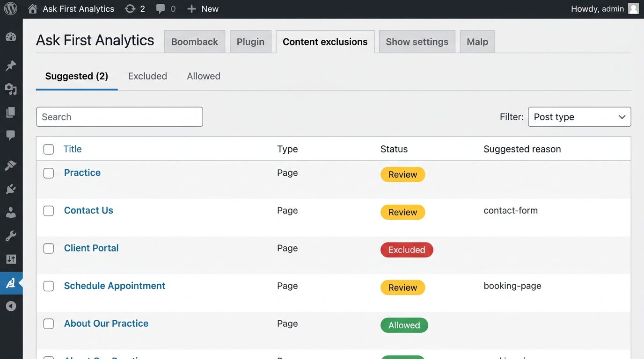Screen dimensions: 644x359
Task: Click Page type in Client Portal row
Action: click(x=287, y=248)
